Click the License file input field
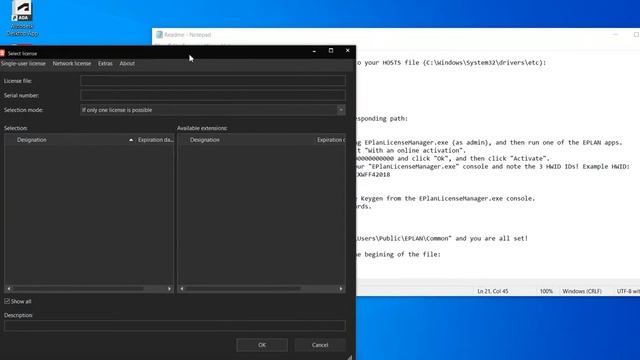 click(x=213, y=81)
